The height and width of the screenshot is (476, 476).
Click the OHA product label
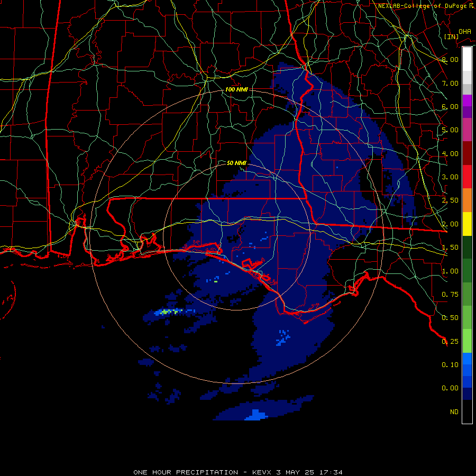coord(465,31)
